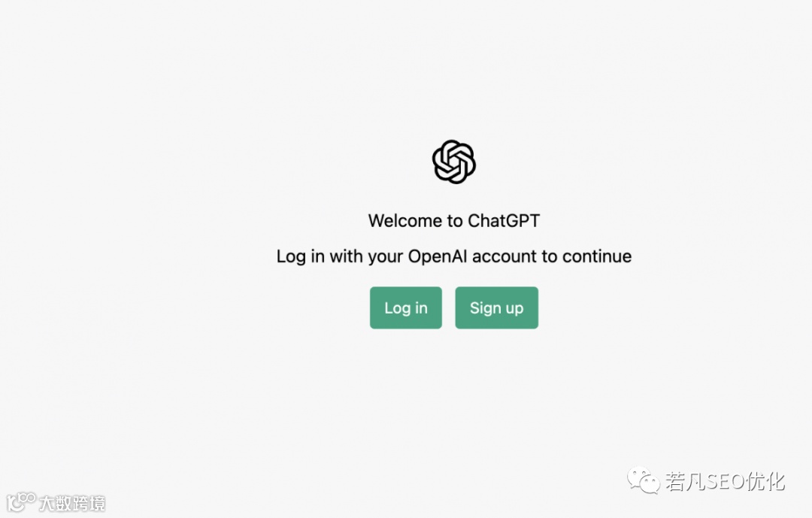
Task: Select the Welcome to ChatGPT heading
Action: (x=454, y=221)
